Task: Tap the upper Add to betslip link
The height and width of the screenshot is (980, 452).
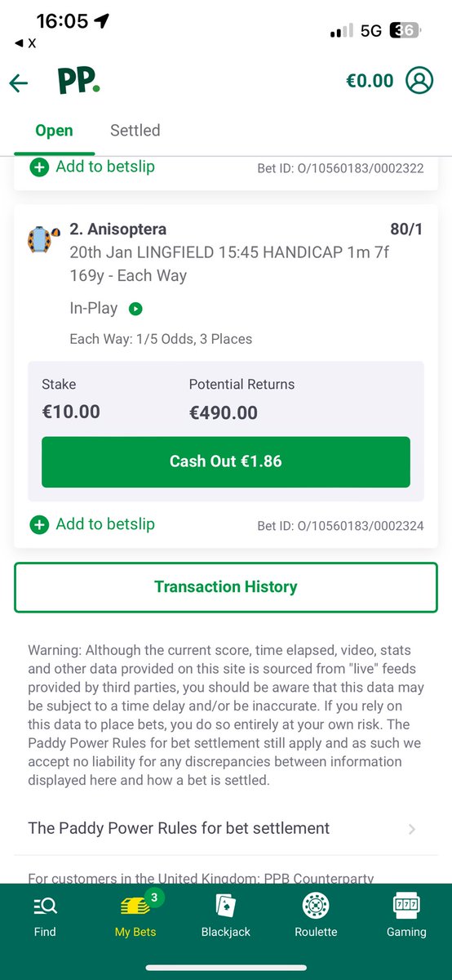Action: (92, 167)
